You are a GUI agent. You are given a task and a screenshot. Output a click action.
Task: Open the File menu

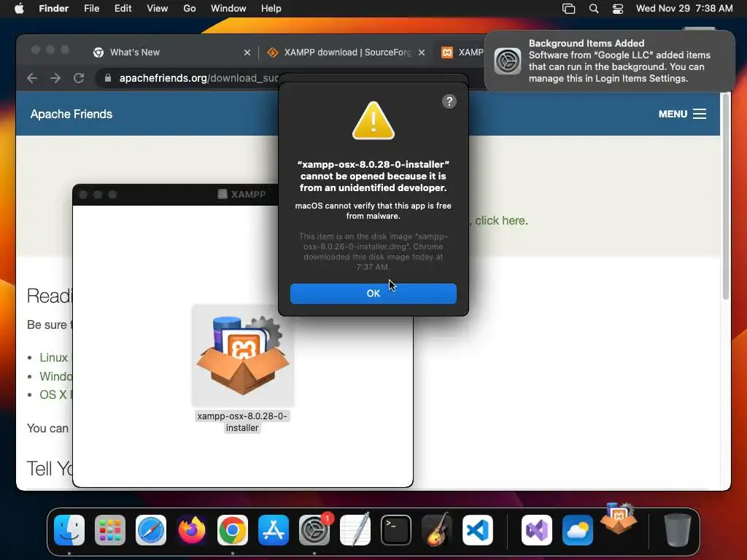coord(91,8)
